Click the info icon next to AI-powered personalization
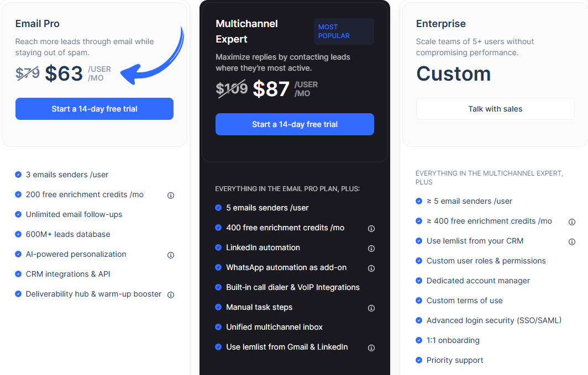 (x=171, y=255)
